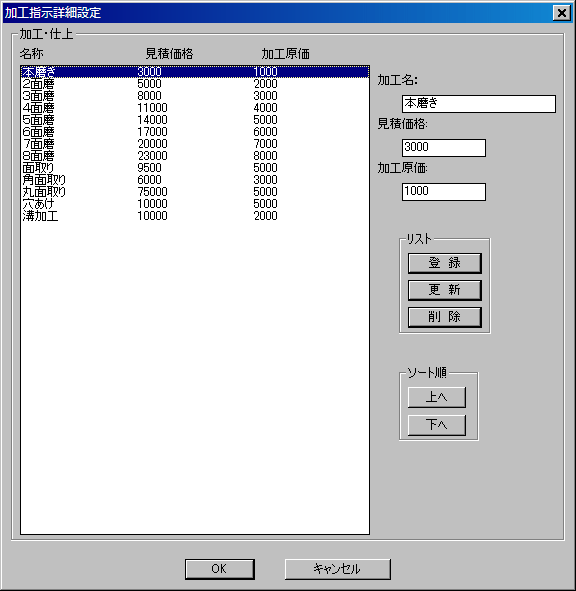Image resolution: width=576 pixels, height=591 pixels.
Task: Click the 加工名 text field
Action: (479, 104)
